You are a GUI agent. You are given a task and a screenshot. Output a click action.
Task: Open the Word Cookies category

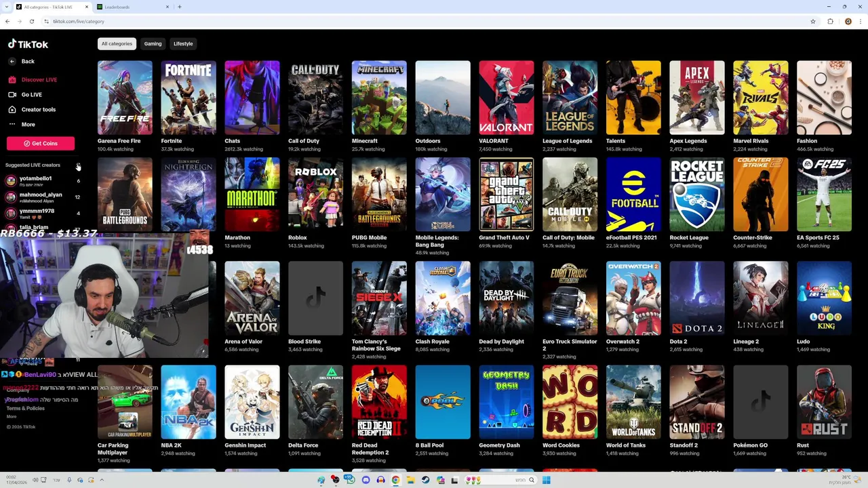[x=570, y=403]
